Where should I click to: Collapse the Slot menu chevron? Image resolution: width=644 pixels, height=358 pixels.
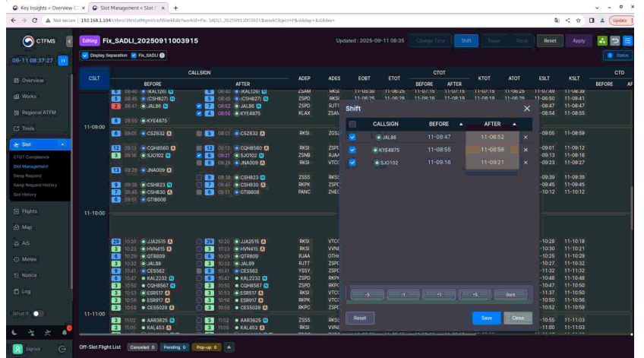pyautogui.click(x=62, y=144)
